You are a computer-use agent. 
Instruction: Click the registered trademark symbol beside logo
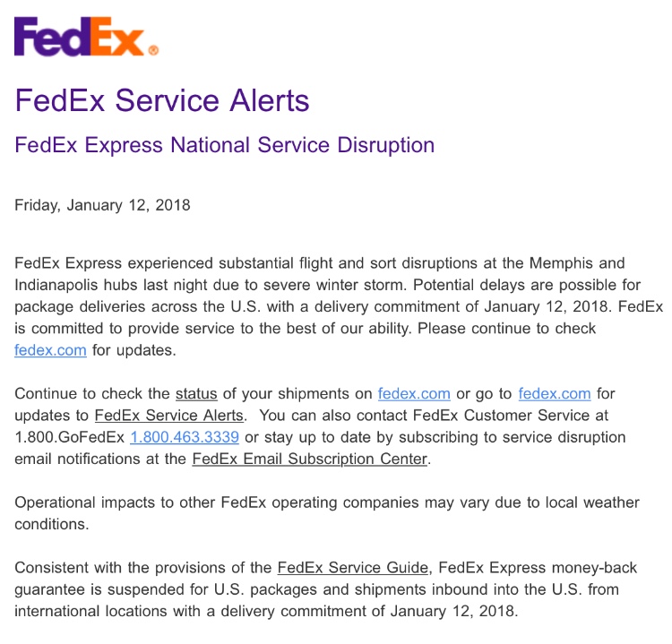tap(153, 50)
